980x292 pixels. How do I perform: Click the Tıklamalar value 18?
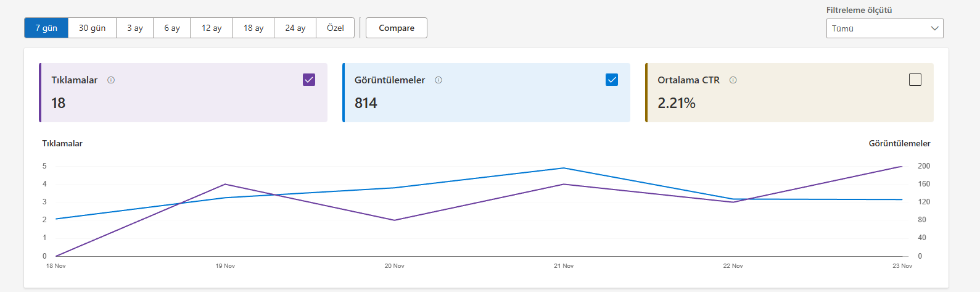[x=59, y=103]
